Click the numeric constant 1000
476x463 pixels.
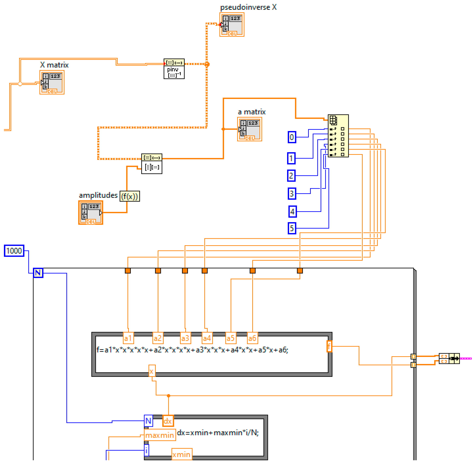[x=14, y=251]
